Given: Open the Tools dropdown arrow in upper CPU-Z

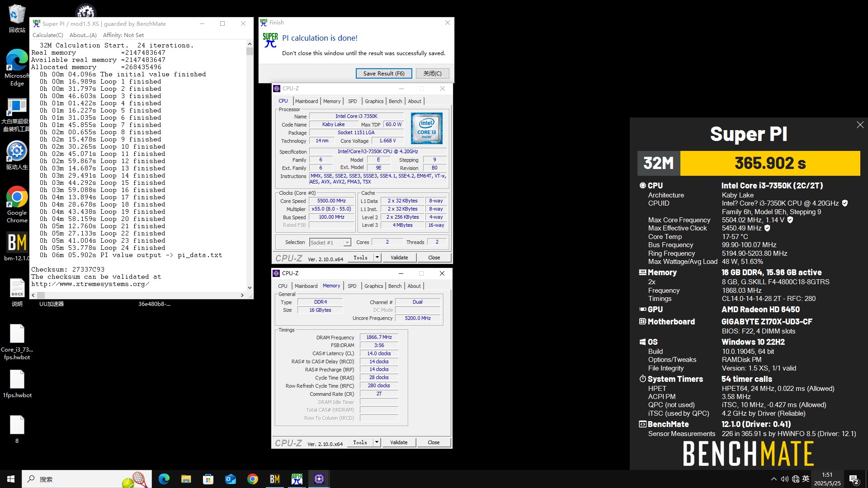Looking at the screenshot, I should [x=377, y=258].
